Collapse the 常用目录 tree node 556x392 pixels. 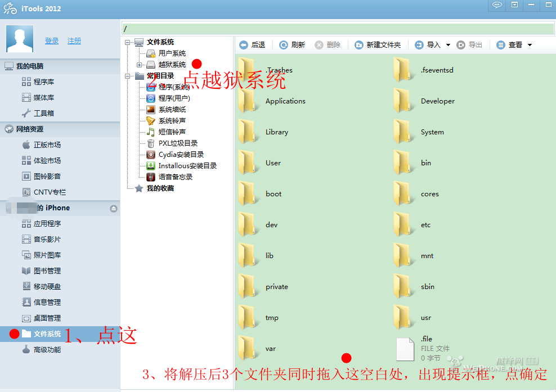pyautogui.click(x=127, y=76)
